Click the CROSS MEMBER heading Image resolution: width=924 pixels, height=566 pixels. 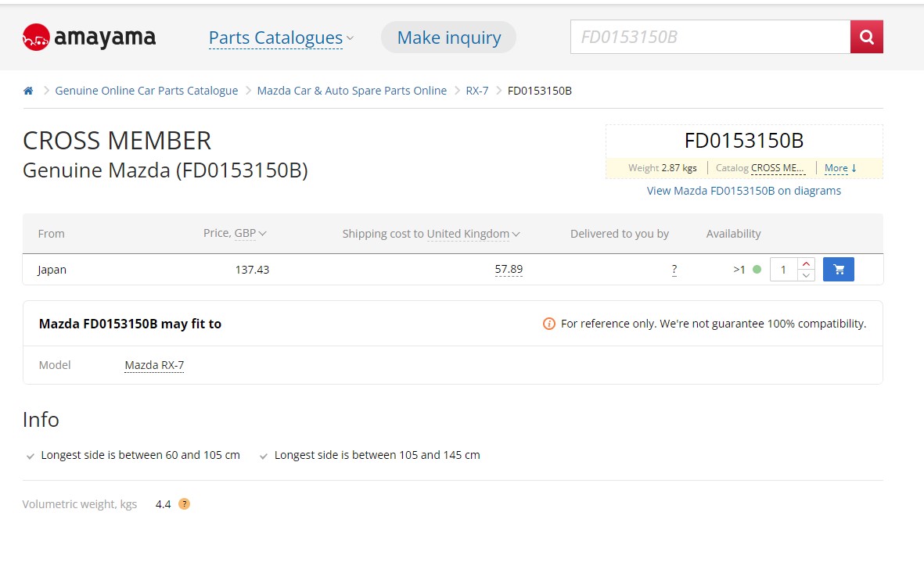click(117, 141)
